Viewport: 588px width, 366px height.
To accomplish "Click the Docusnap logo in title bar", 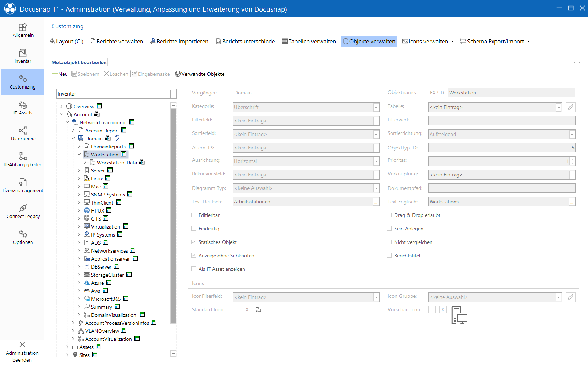I will [10, 9].
